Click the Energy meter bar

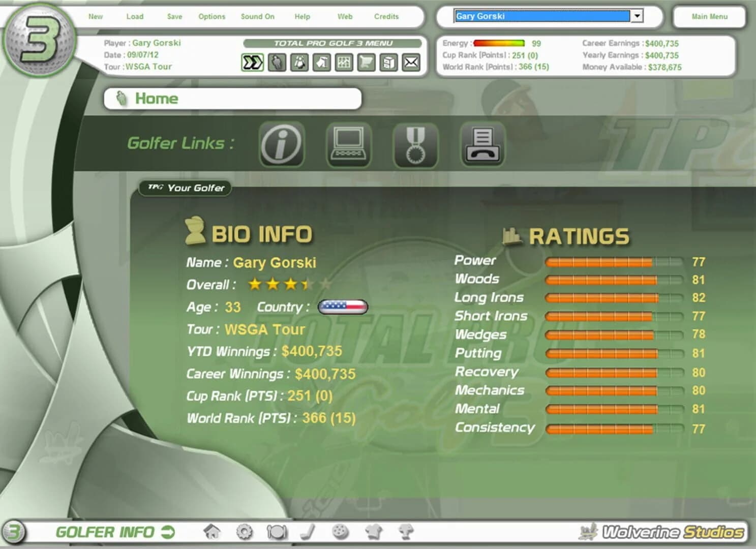[x=499, y=43]
